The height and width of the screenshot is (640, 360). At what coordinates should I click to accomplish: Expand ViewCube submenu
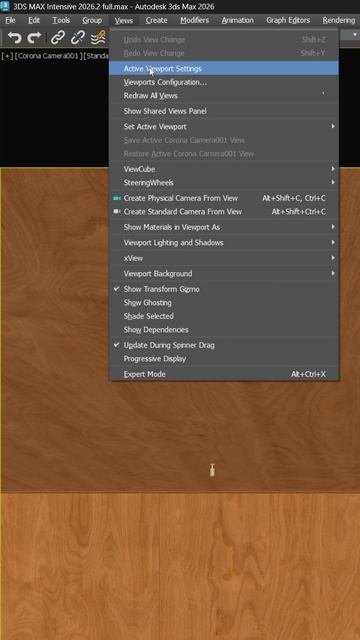click(224, 169)
